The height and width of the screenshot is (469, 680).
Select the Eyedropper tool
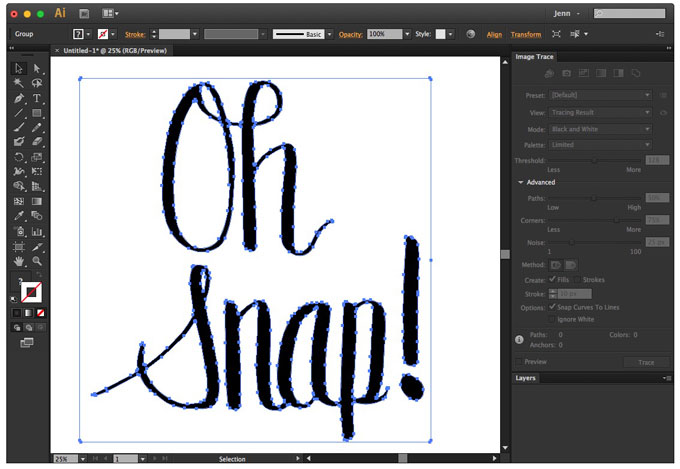coord(19,216)
